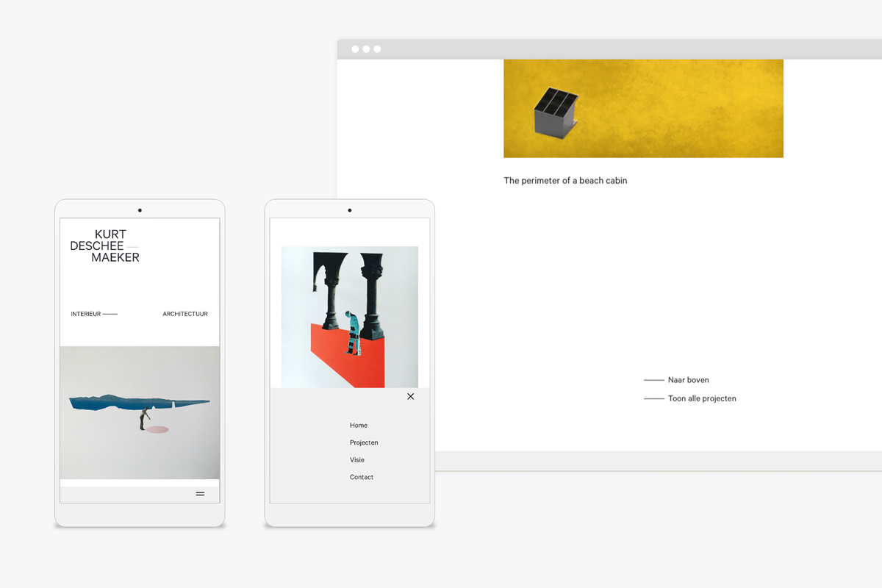Image resolution: width=882 pixels, height=588 pixels.
Task: Select Projecten in the tablet menu
Action: pyautogui.click(x=364, y=442)
